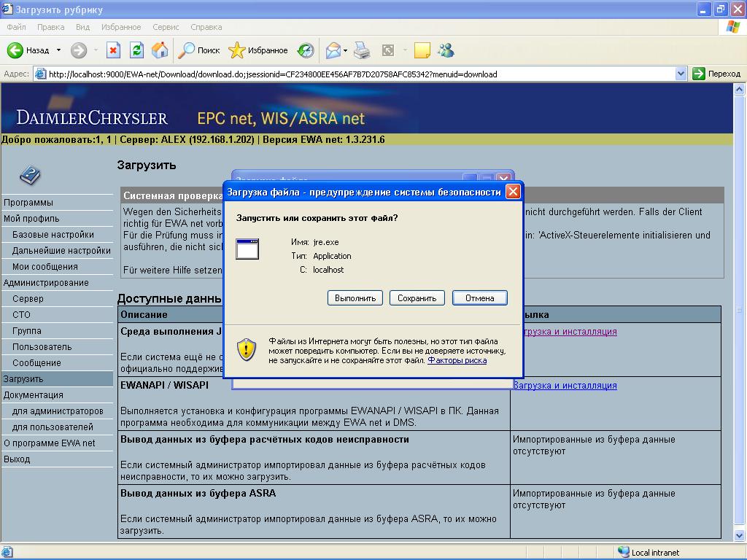Open the Mail button dropdown arrow
Viewport: 747px width, 560px height.
click(345, 50)
